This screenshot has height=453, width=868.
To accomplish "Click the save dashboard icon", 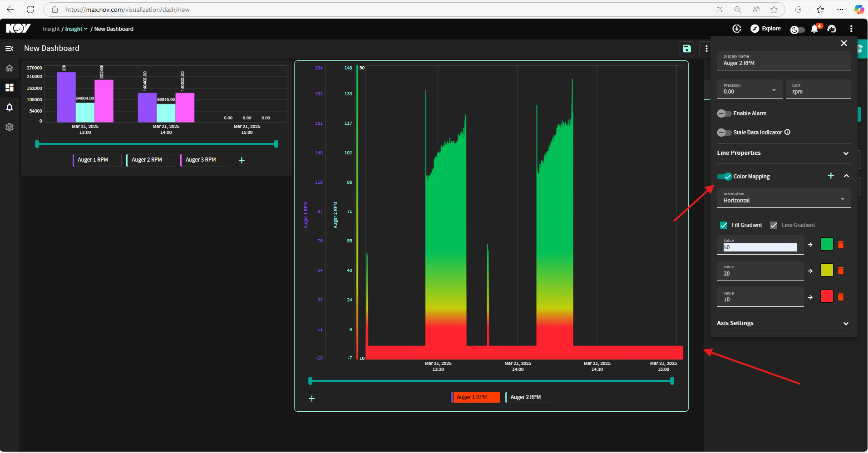I will tap(687, 49).
